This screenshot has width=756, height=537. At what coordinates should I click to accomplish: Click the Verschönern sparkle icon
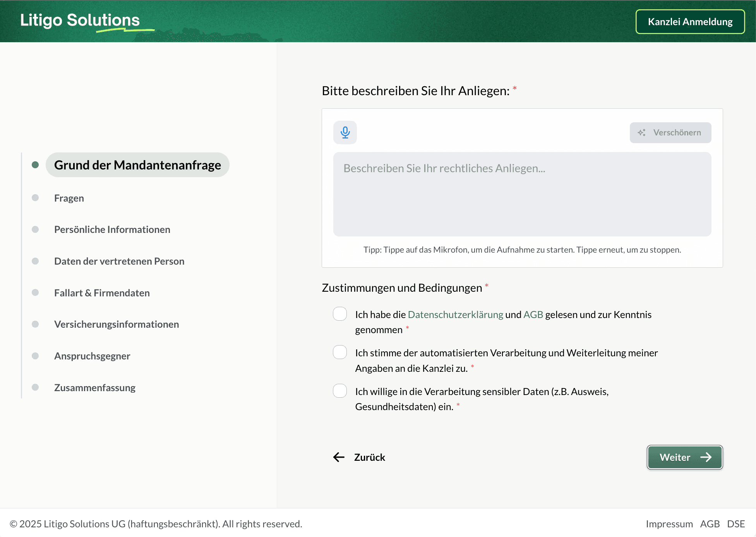[642, 132]
